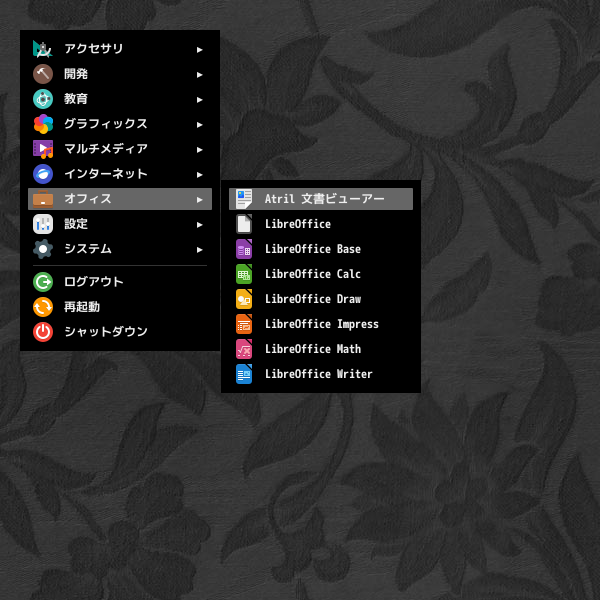Expand the マルチメディア submenu arrow
Viewport: 600px width, 600px height.
click(x=199, y=150)
